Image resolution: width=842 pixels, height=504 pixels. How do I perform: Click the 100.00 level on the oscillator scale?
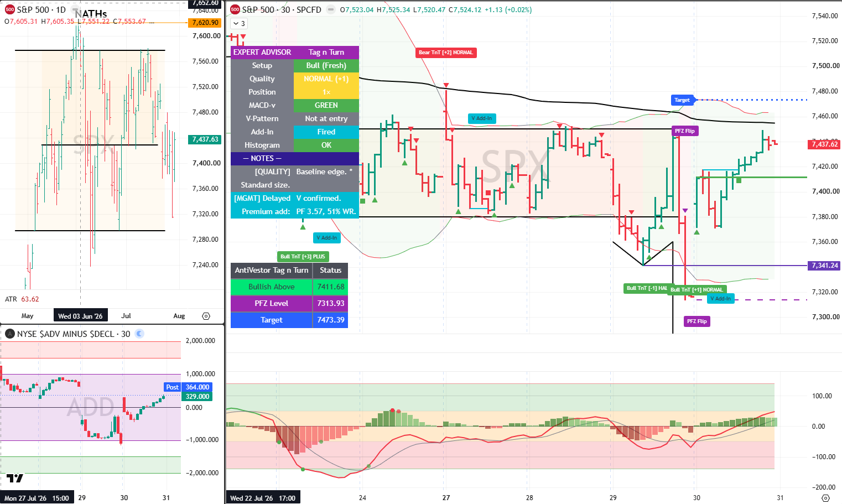pyautogui.click(x=822, y=396)
